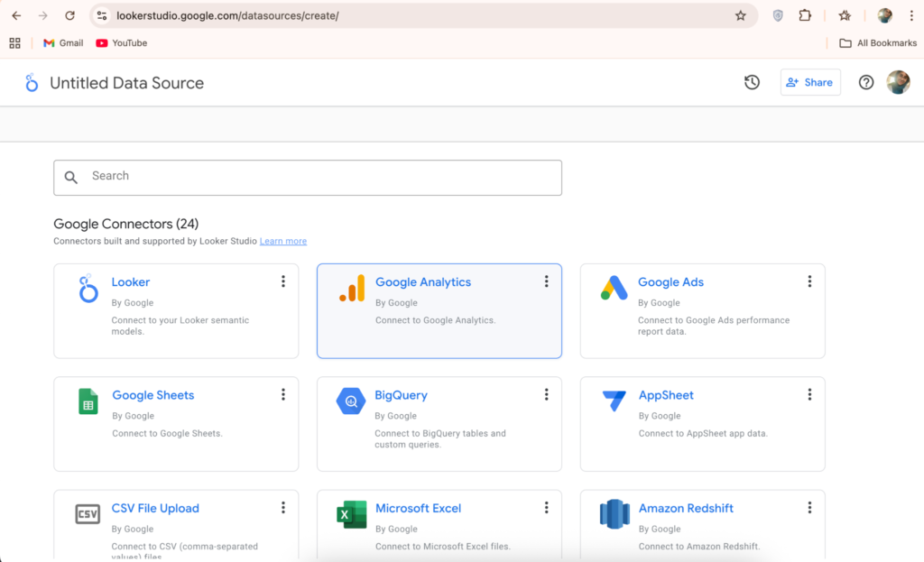Select the Amazon Redshift connector icon

614,514
